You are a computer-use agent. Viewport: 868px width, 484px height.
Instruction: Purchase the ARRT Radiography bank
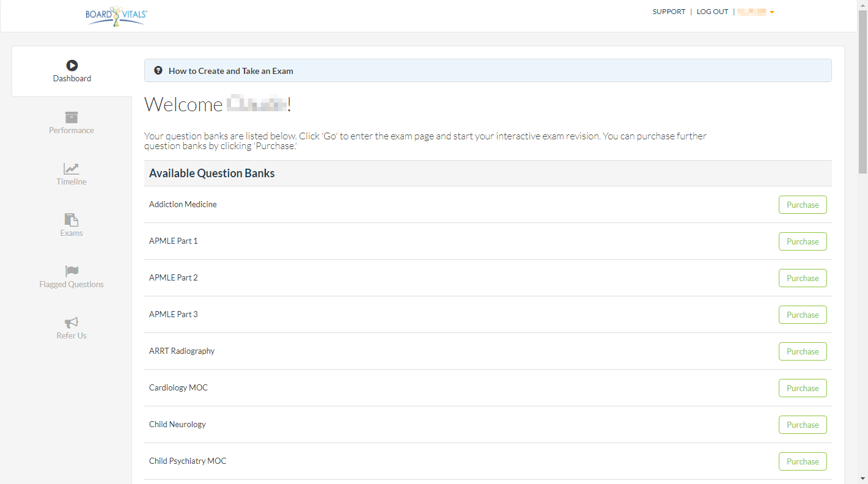pyautogui.click(x=803, y=351)
